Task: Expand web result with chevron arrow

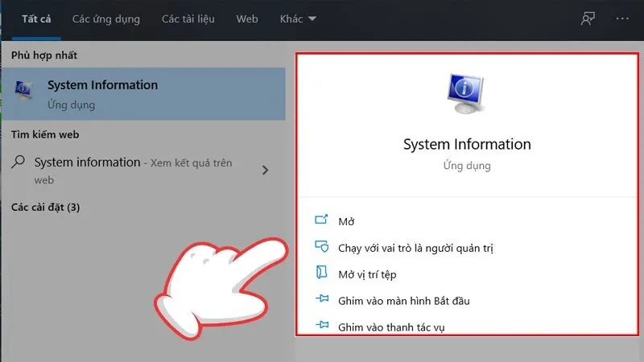Action: click(x=266, y=170)
